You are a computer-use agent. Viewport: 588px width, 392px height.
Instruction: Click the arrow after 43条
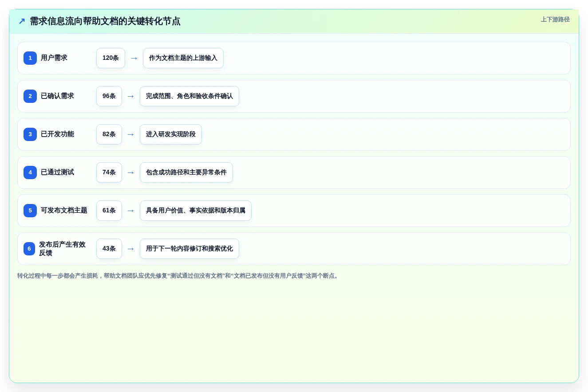click(x=131, y=249)
